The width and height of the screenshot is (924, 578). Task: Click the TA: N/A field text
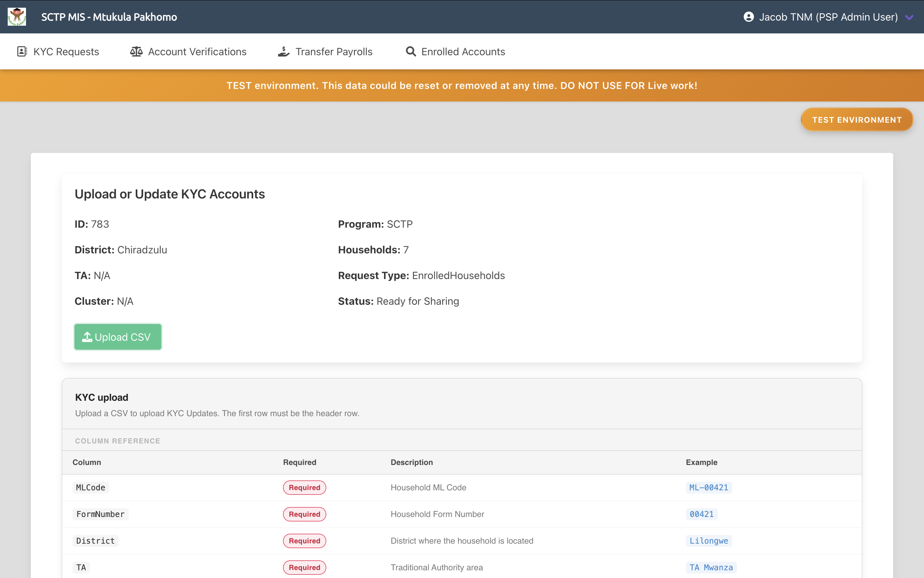92,276
